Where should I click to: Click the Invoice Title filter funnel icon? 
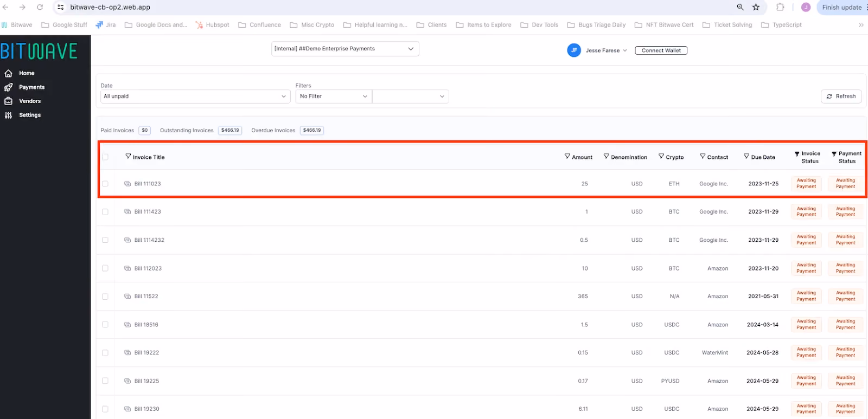(x=128, y=156)
